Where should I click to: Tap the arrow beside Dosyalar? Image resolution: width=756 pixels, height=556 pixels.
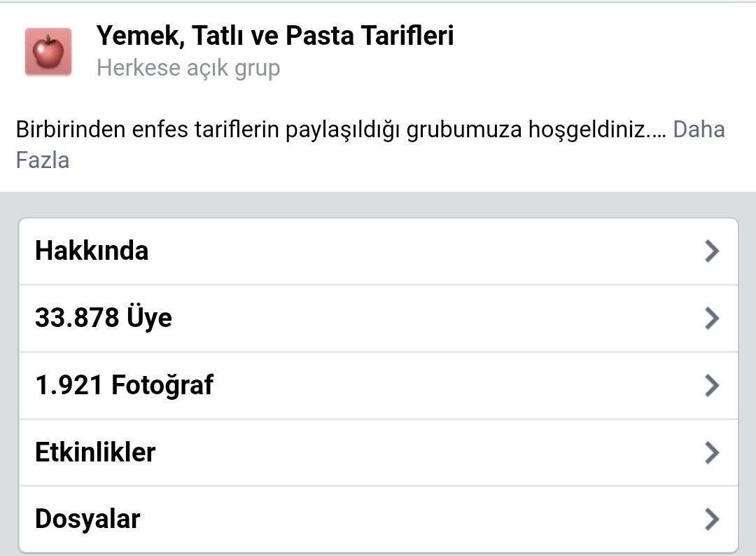coord(712,520)
